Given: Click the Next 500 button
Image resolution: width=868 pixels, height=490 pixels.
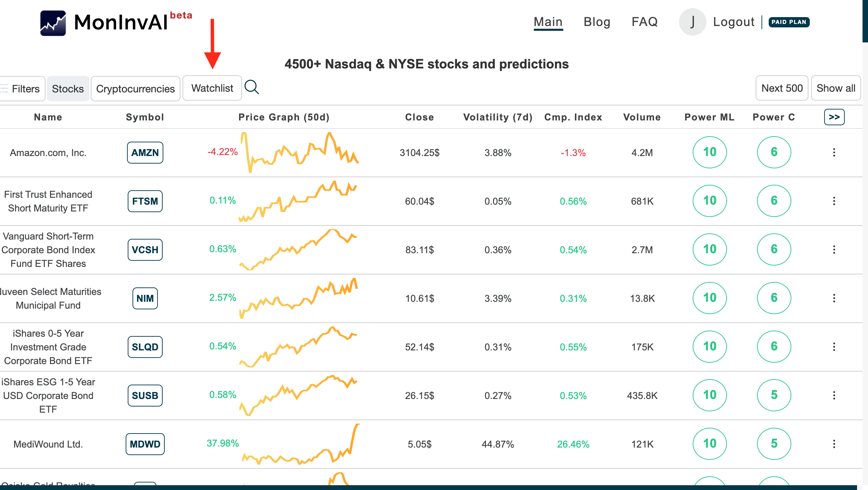Looking at the screenshot, I should pos(782,88).
